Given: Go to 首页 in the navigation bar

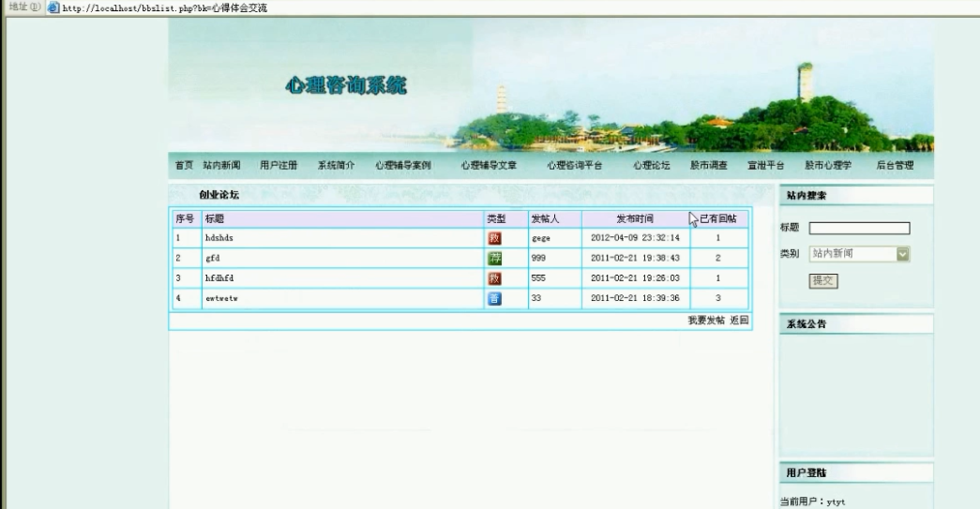Looking at the screenshot, I should coord(184,166).
